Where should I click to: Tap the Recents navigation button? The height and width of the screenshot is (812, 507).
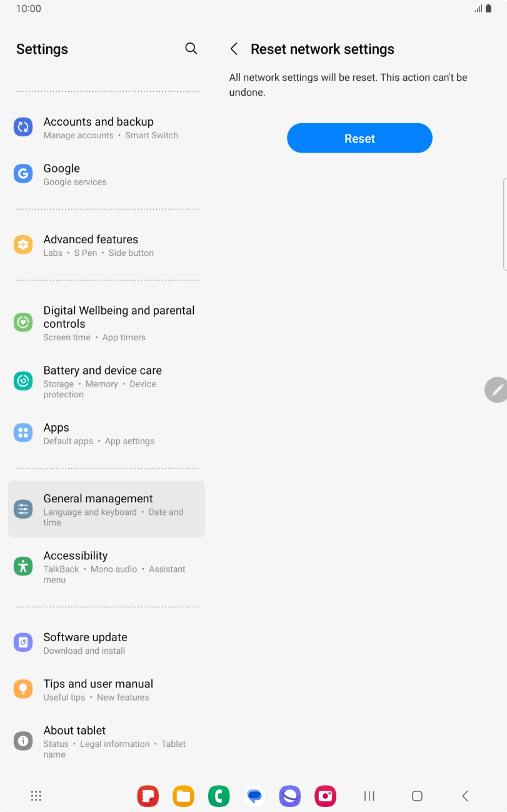pyautogui.click(x=369, y=796)
